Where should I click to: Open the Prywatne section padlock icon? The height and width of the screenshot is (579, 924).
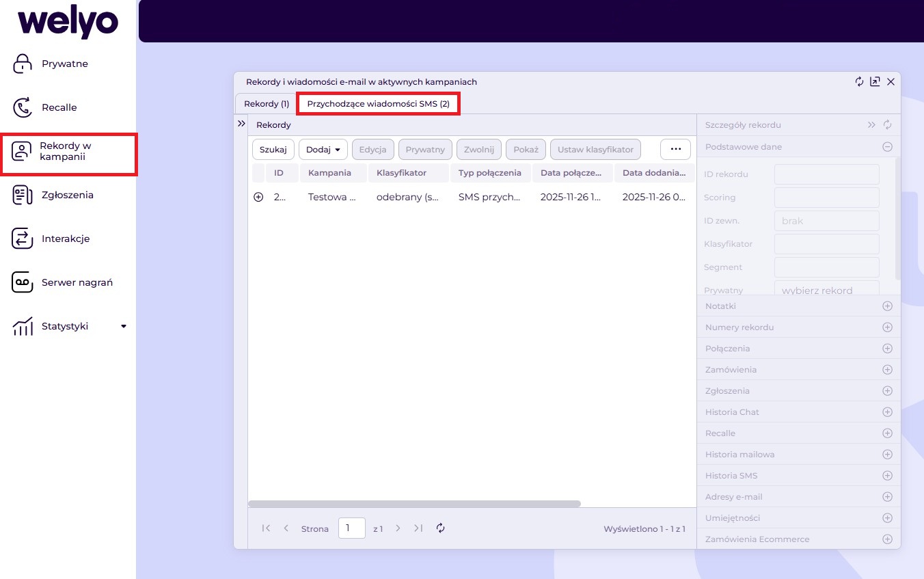[x=23, y=64]
